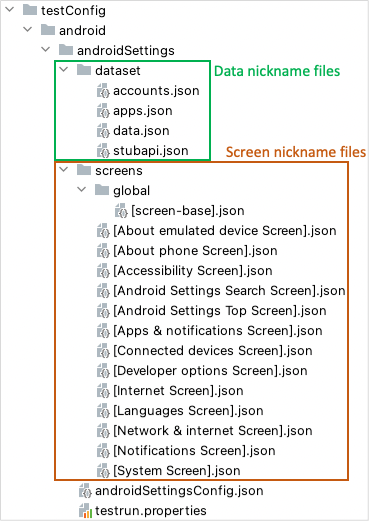
Task: Collapse the android folder chevron
Action: pyautogui.click(x=28, y=30)
